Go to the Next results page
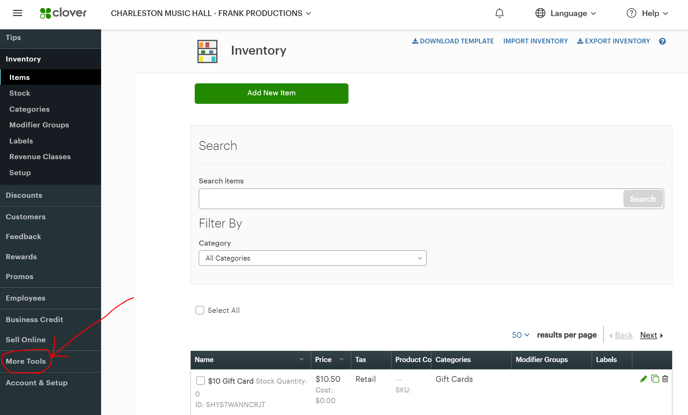 (650, 335)
